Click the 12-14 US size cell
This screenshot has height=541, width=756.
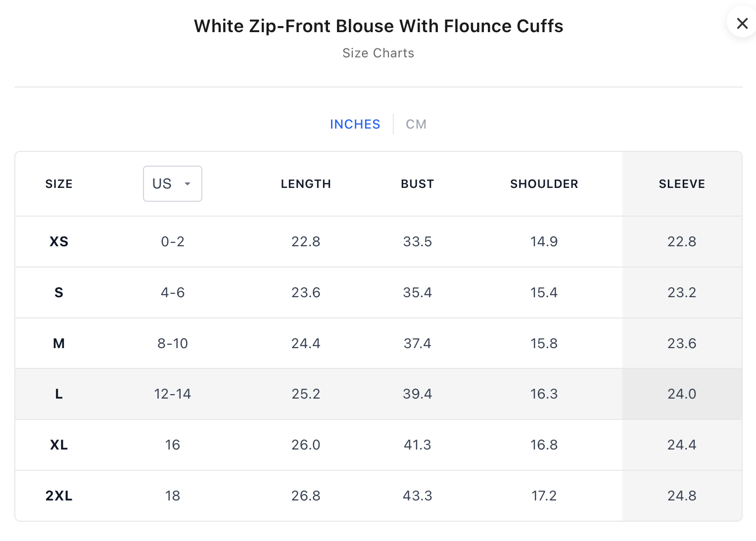pos(172,394)
